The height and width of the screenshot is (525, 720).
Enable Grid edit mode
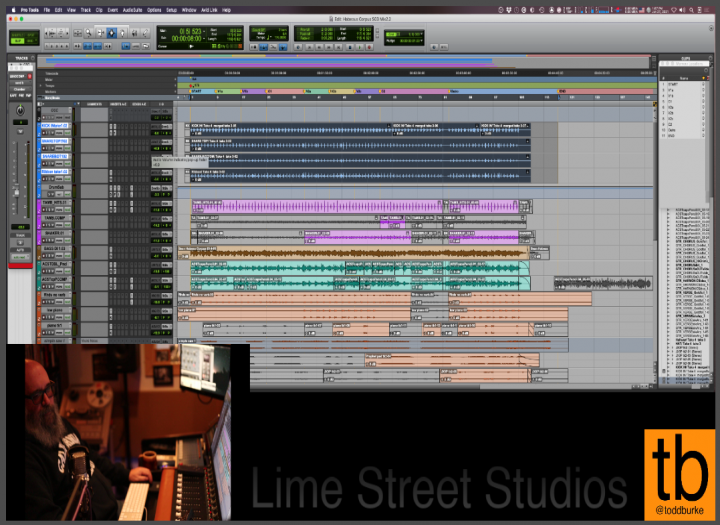[30, 41]
